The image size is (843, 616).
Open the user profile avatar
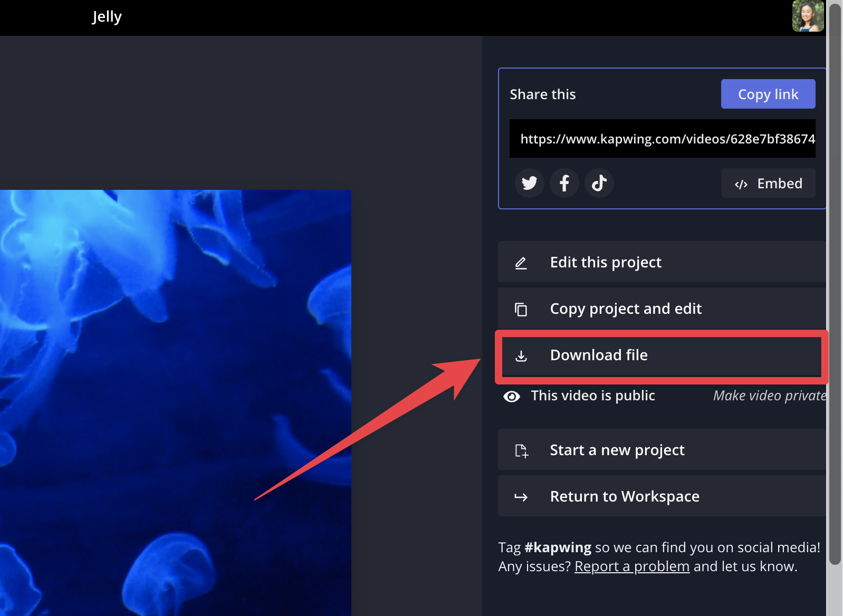807,16
